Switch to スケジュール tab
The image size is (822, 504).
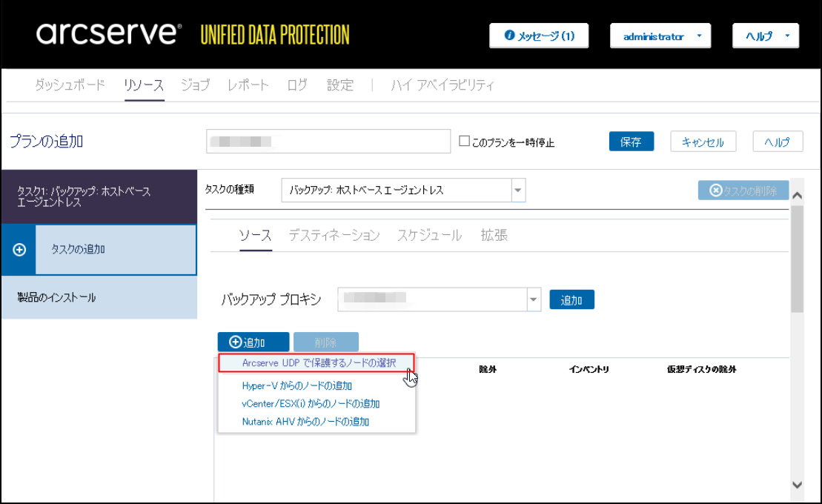click(x=429, y=236)
